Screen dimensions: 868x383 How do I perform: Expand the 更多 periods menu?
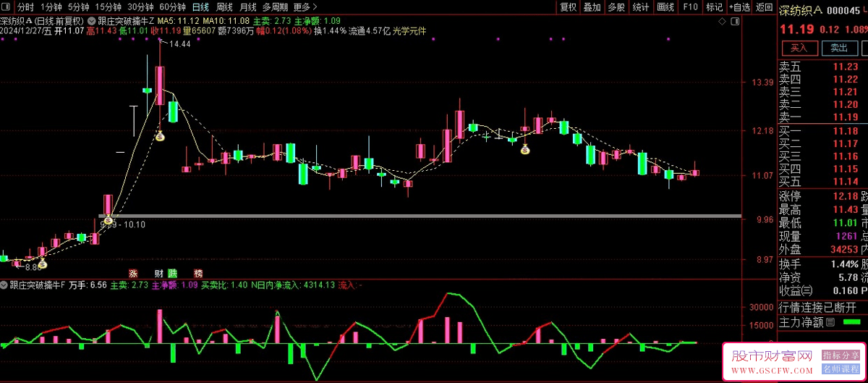coord(305,7)
